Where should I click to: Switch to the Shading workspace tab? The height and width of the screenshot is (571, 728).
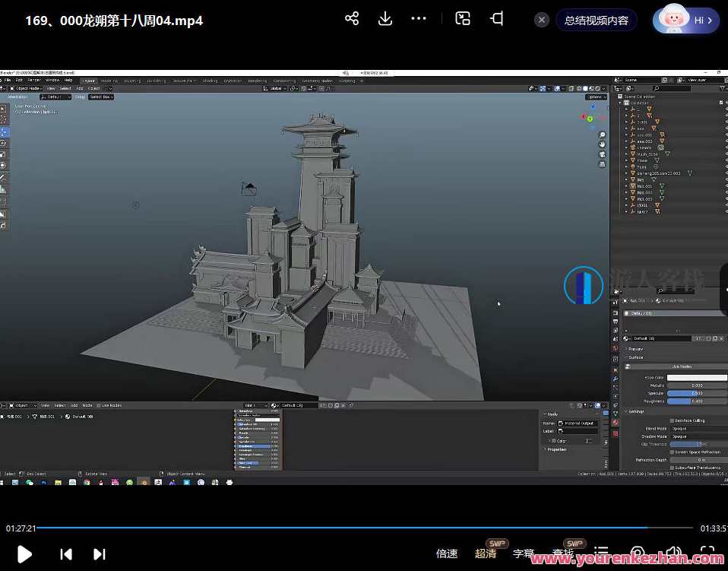tap(210, 80)
